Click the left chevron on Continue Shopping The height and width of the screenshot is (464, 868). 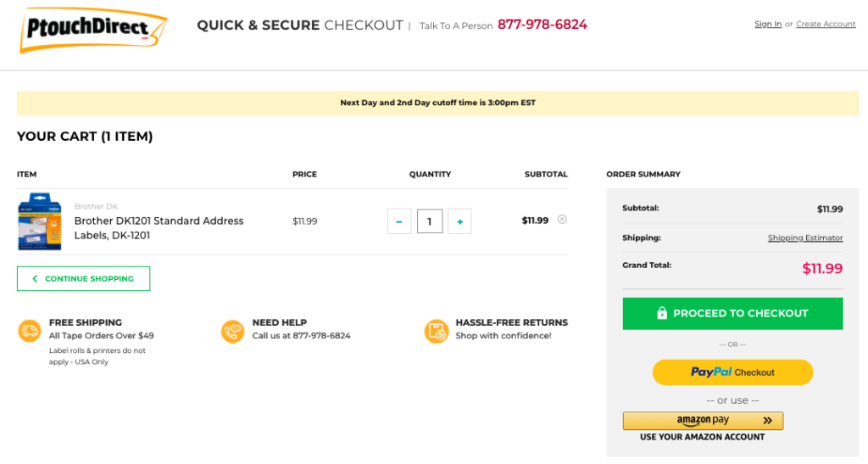pos(35,278)
